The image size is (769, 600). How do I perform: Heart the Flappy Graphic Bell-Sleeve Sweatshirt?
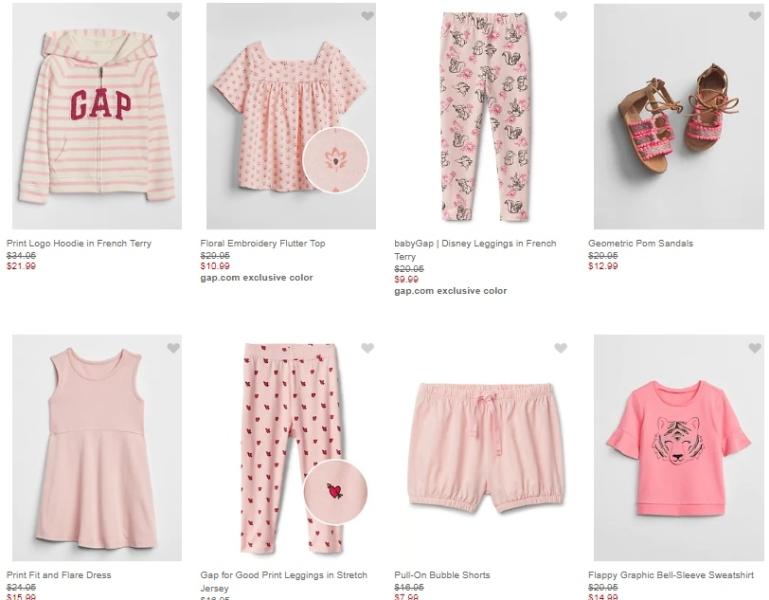pos(755,348)
